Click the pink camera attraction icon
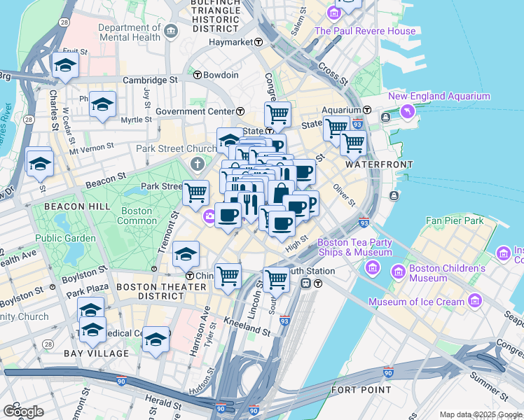 click(209, 217)
